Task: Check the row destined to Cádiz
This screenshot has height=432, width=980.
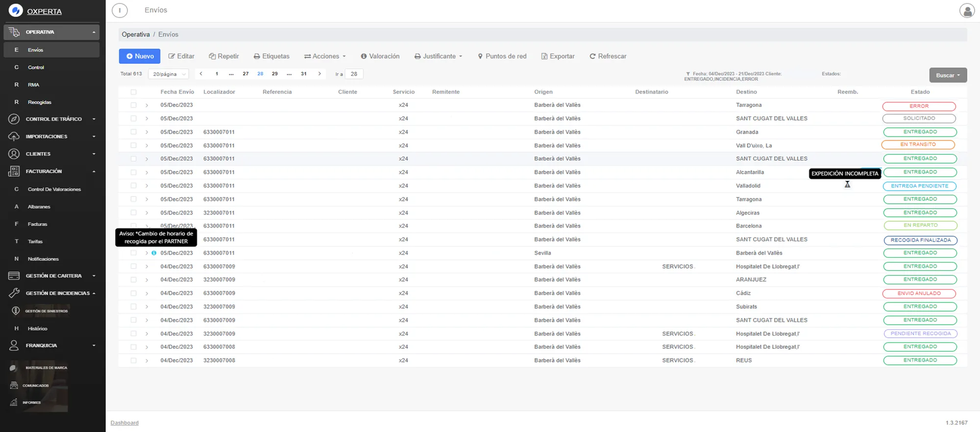Action: (133, 293)
